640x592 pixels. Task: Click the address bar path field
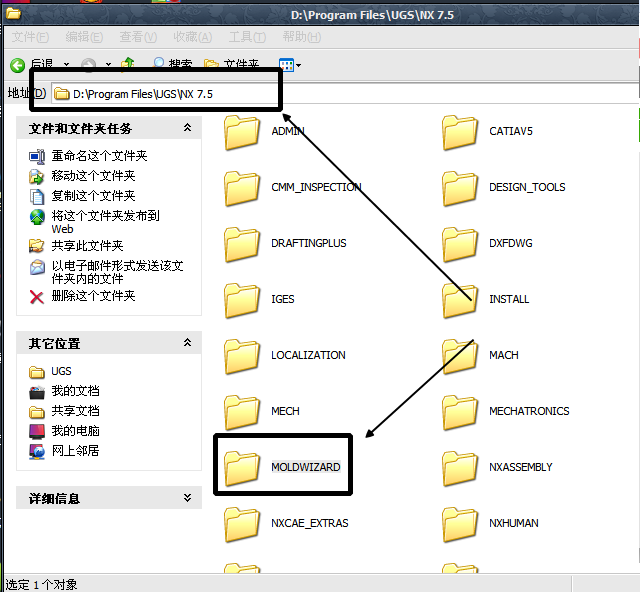[x=343, y=94]
